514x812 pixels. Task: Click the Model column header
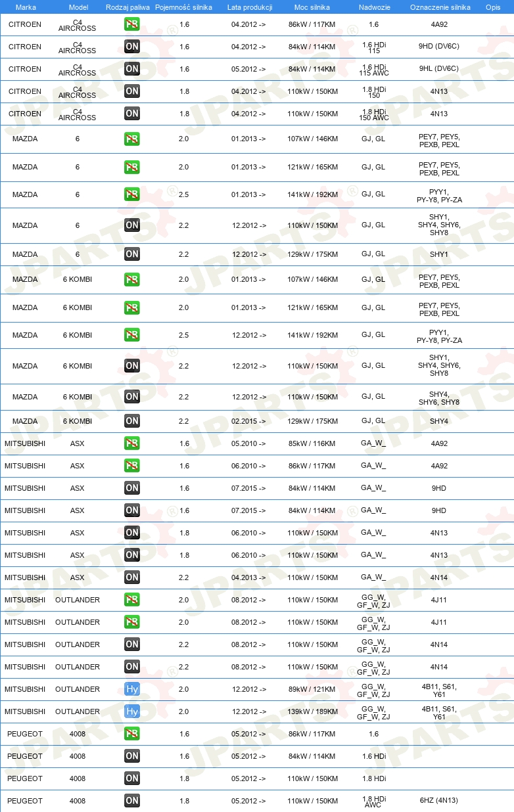[78, 7]
